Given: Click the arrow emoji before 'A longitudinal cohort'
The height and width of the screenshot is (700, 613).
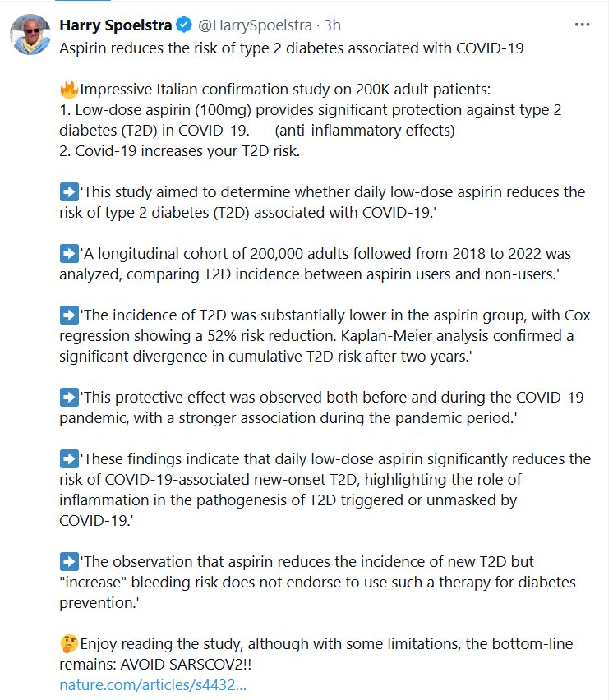Looking at the screenshot, I should point(68,254).
